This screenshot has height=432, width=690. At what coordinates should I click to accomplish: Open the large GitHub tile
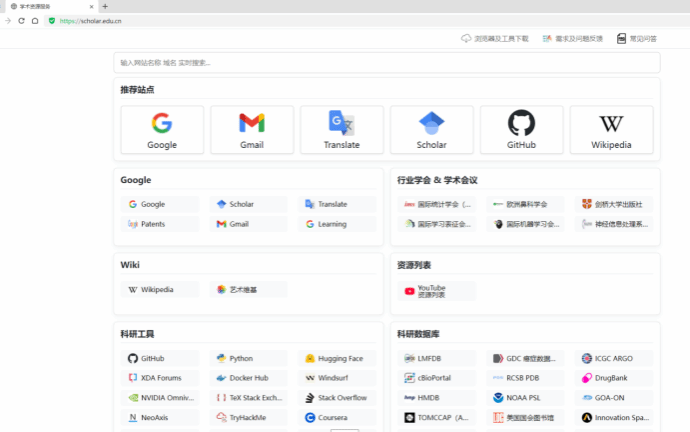pyautogui.click(x=521, y=130)
